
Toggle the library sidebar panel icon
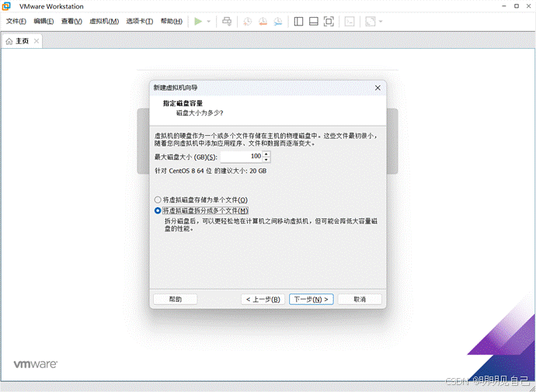(x=298, y=22)
